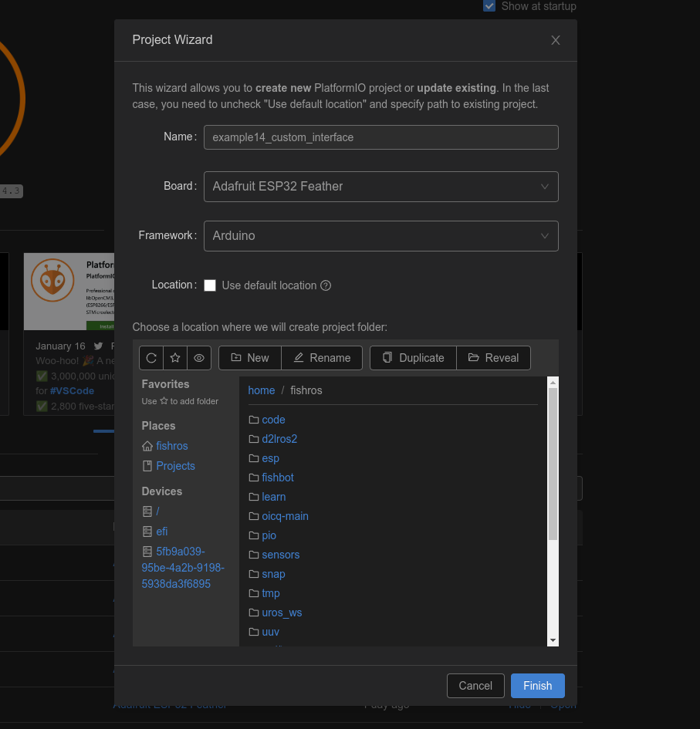Screen dimensions: 700x729
Task: Close the Project Wizard with the X icon
Action: tap(556, 40)
